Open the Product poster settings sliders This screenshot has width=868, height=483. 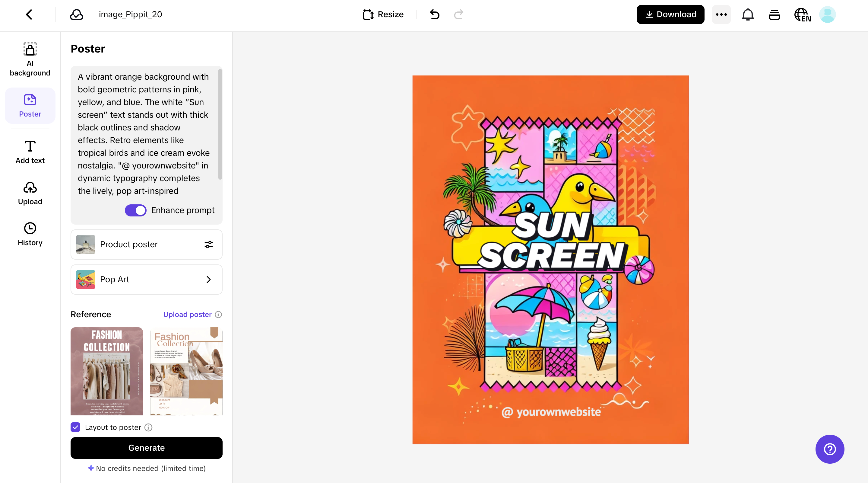(209, 245)
